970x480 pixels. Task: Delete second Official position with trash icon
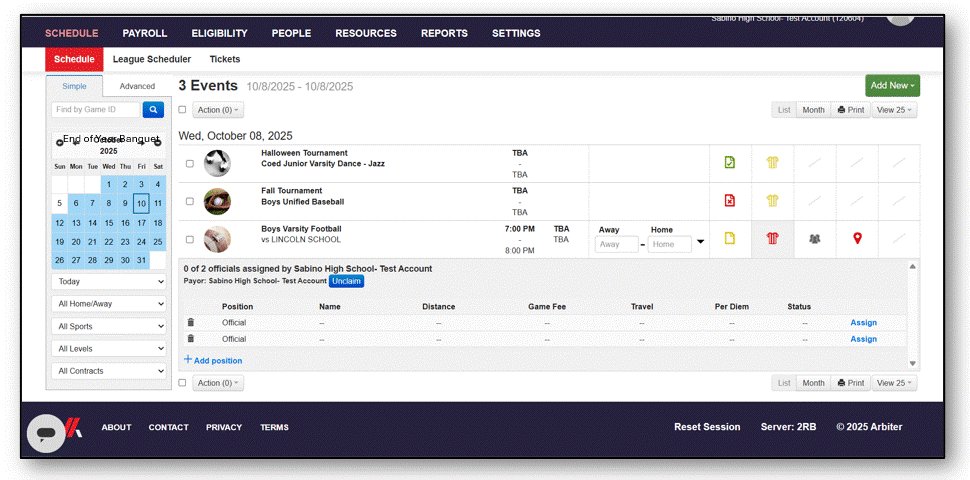click(x=191, y=338)
